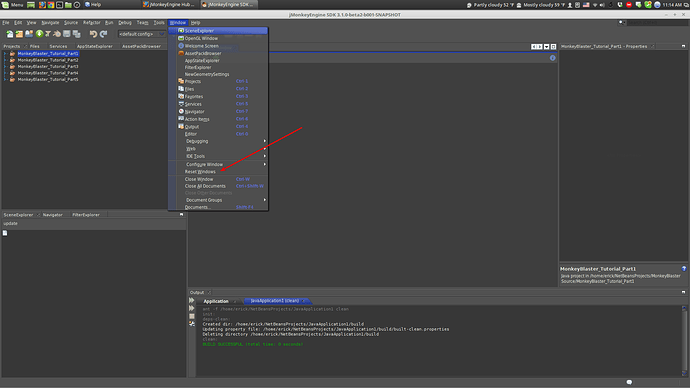Click the OS Menu button in taskbar
Screen dimensions: 690x388
click(12, 5)
